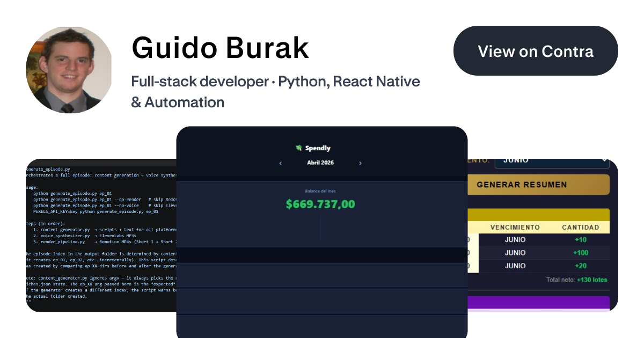Click the CANTIDAD column header

[x=580, y=226]
